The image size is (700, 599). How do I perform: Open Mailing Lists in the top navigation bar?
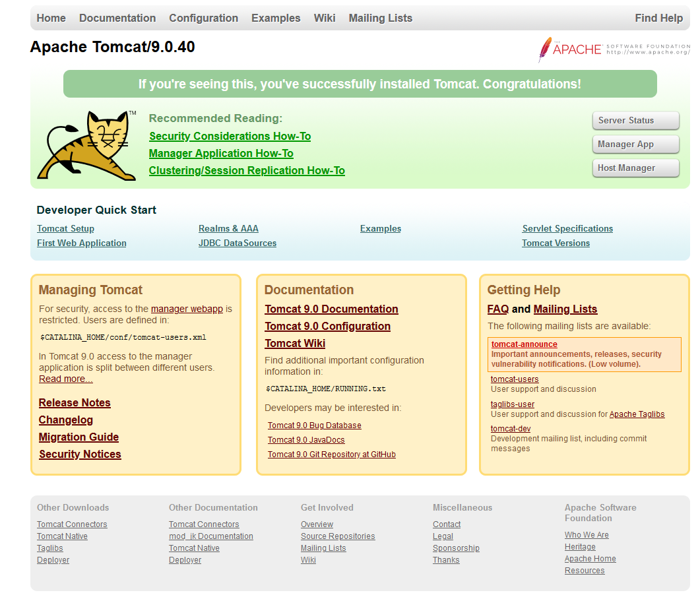click(381, 18)
